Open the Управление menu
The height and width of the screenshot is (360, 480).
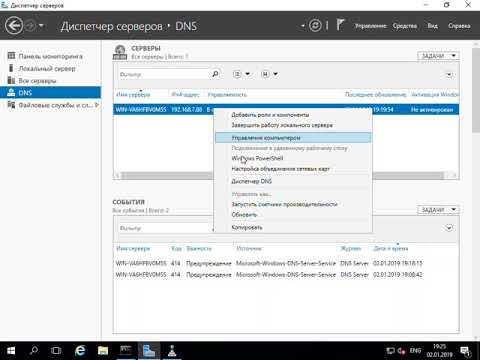(370, 26)
